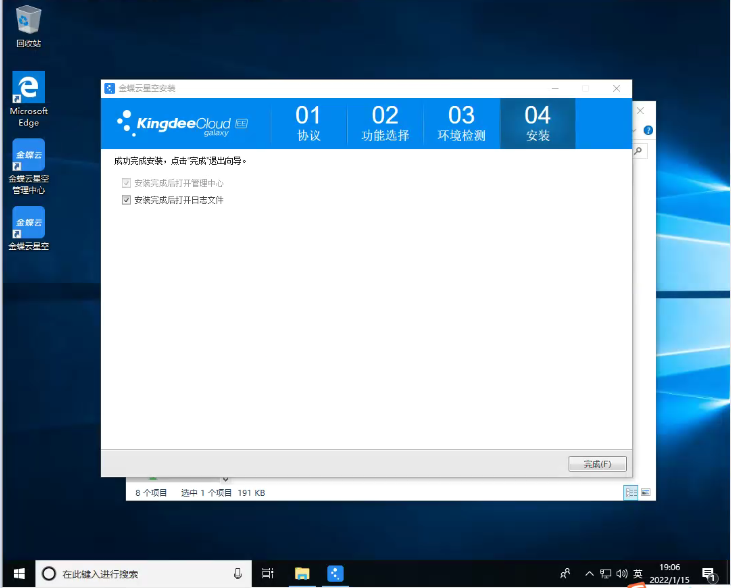Screen dimensions: 731x588
Task: Switch Explorer to details view
Action: (631, 492)
